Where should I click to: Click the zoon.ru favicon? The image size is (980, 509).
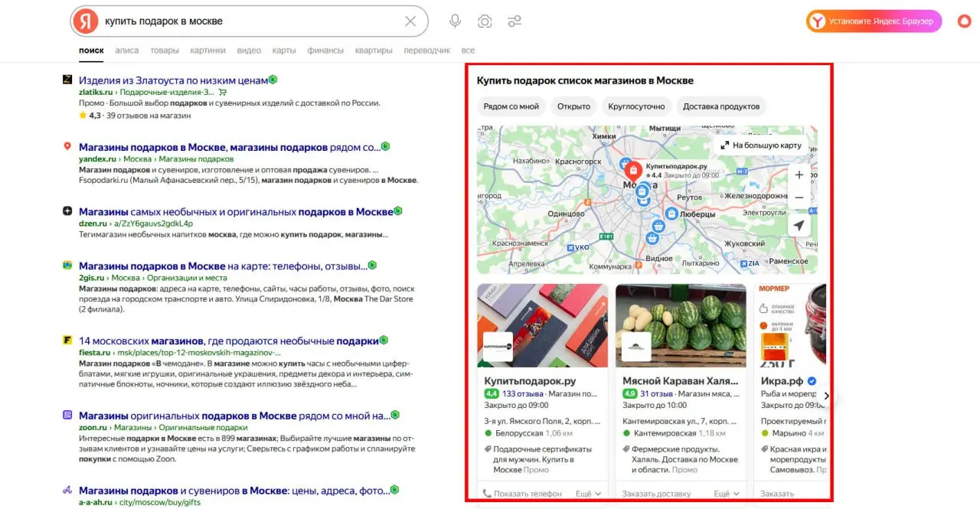coord(67,415)
